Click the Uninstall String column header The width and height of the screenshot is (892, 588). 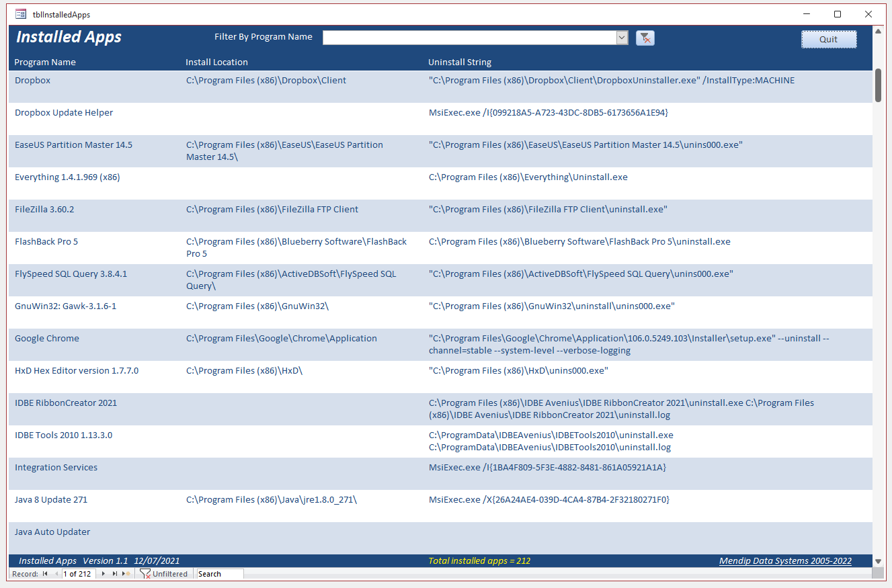tap(460, 62)
